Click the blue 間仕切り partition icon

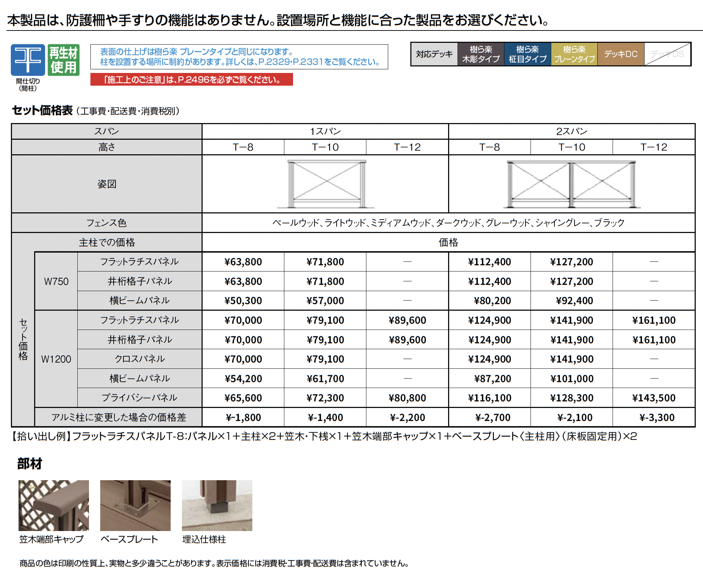tap(28, 60)
